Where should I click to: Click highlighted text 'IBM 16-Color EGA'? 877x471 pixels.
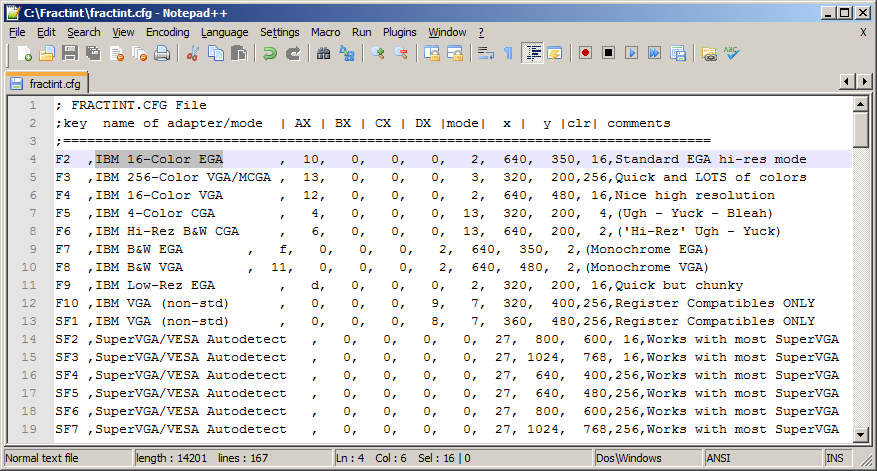point(159,159)
